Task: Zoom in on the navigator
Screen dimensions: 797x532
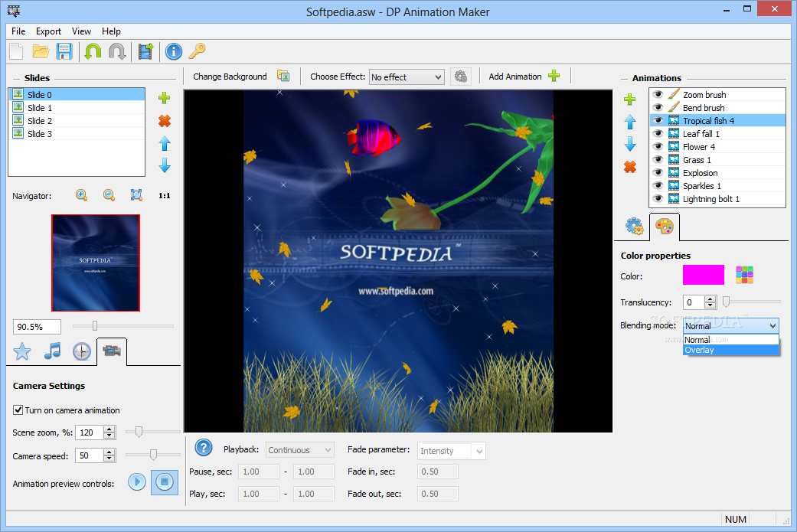Action: pyautogui.click(x=81, y=195)
